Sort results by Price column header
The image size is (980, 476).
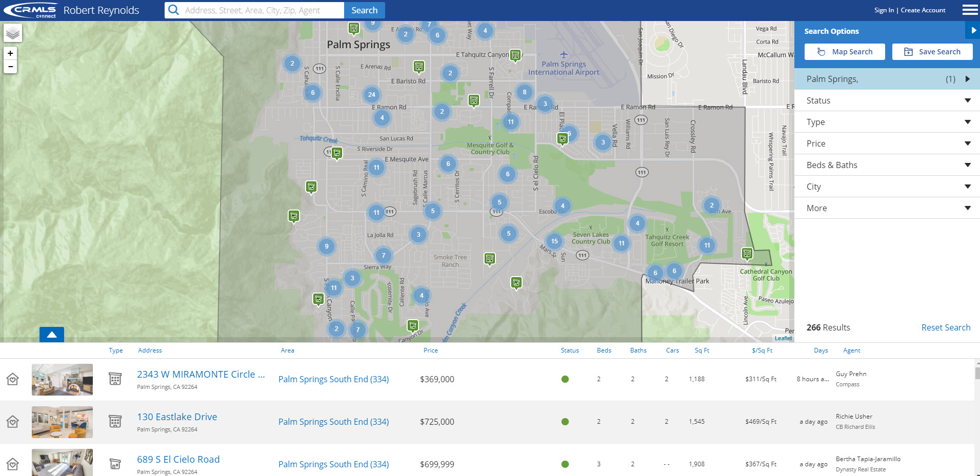pyautogui.click(x=430, y=350)
